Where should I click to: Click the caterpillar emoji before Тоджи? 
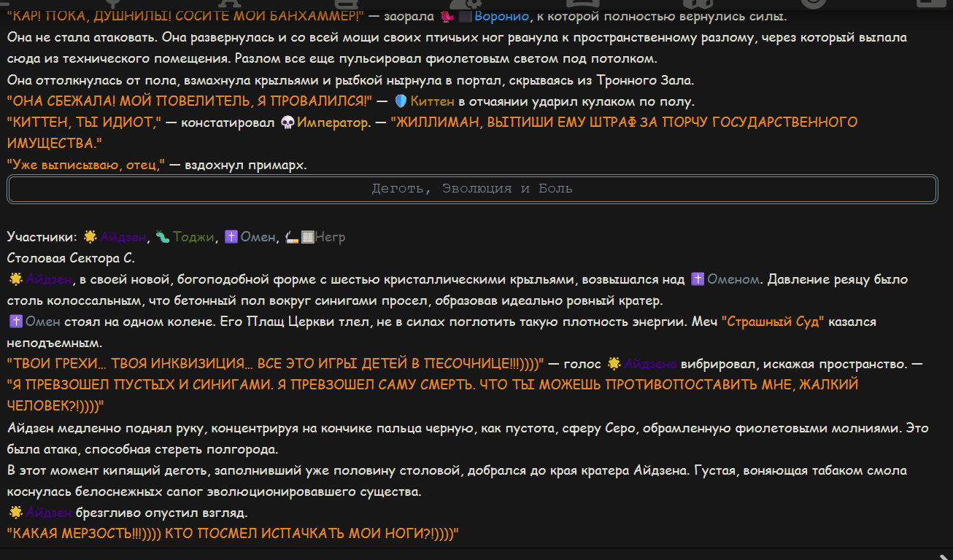pyautogui.click(x=163, y=237)
